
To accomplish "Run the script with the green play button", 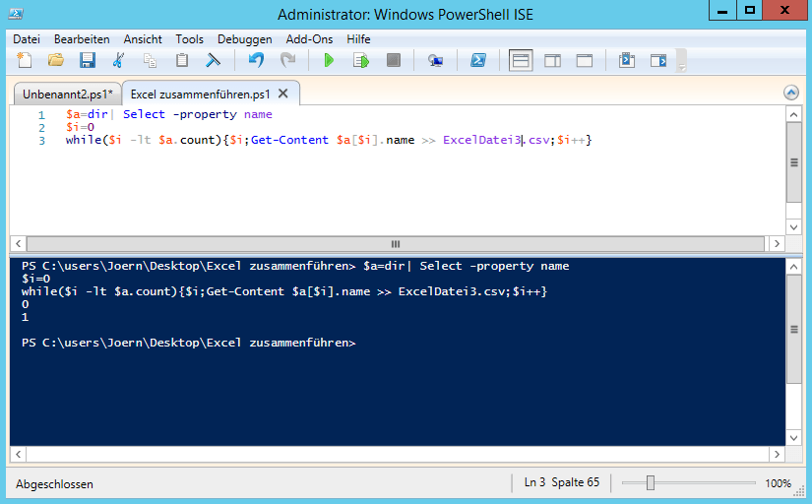I will coord(329,61).
